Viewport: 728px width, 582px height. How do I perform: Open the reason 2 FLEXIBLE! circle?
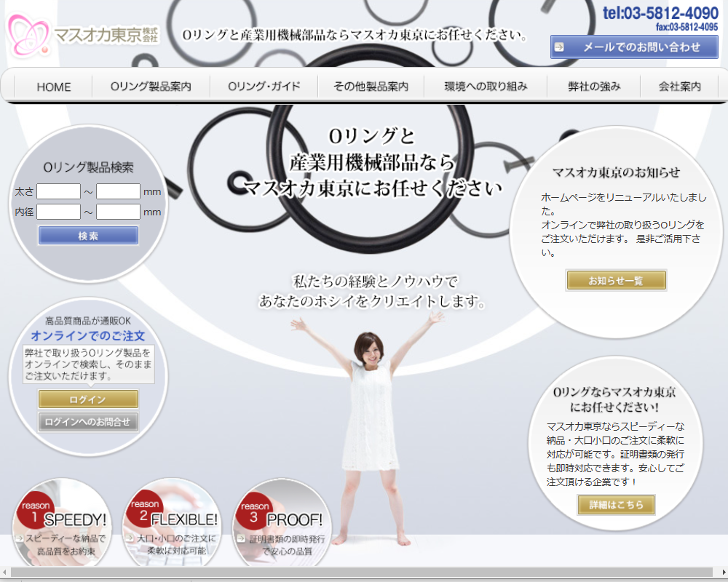point(172,524)
